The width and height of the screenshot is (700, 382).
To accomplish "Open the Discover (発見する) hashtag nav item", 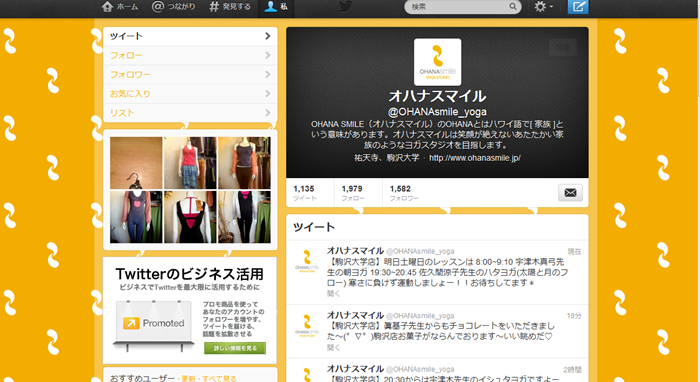I will [x=230, y=7].
